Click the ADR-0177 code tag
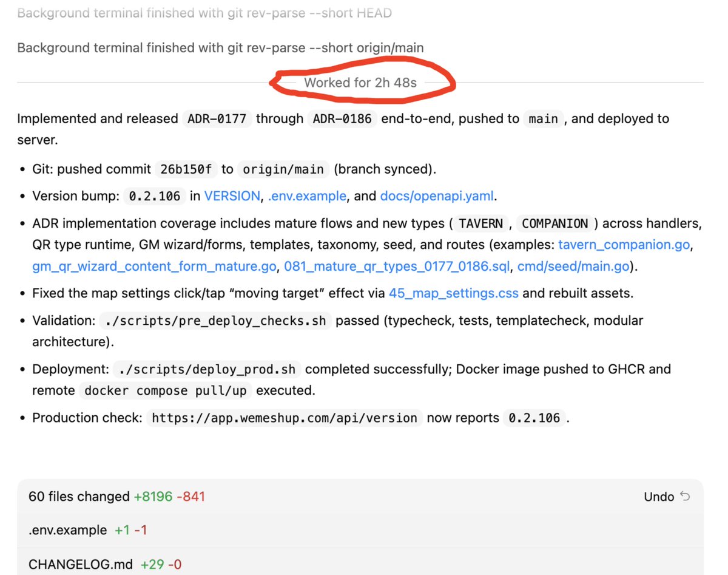This screenshot has height=575, width=728. click(217, 119)
